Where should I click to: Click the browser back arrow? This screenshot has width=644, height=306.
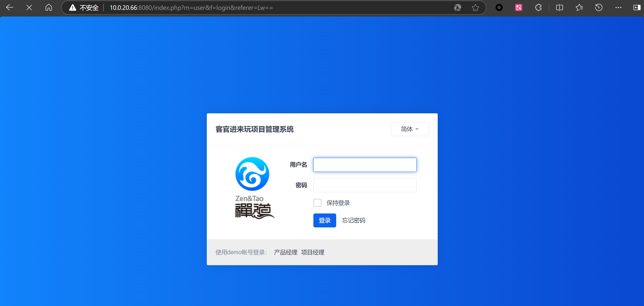[10, 8]
